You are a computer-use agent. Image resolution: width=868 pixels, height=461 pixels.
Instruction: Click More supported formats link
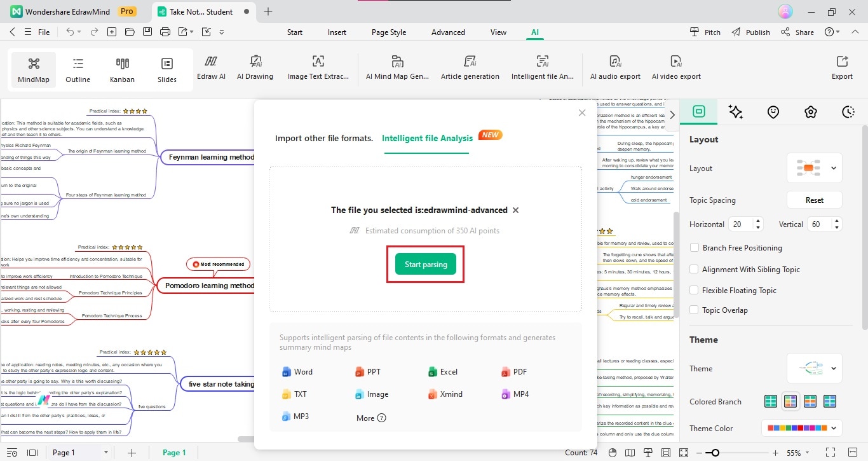point(371,418)
